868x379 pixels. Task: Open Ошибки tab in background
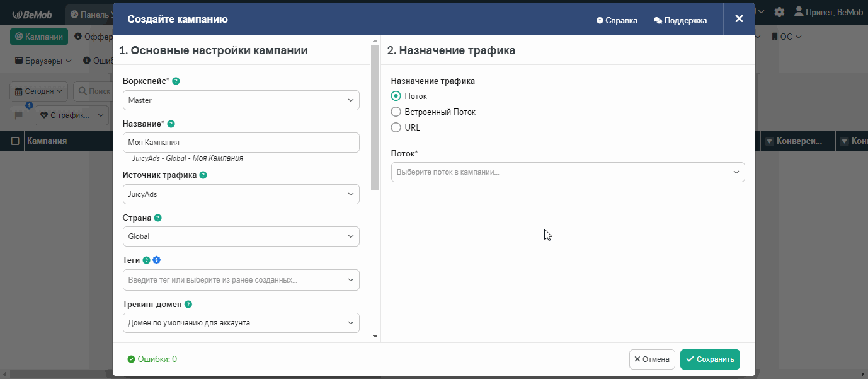point(98,61)
